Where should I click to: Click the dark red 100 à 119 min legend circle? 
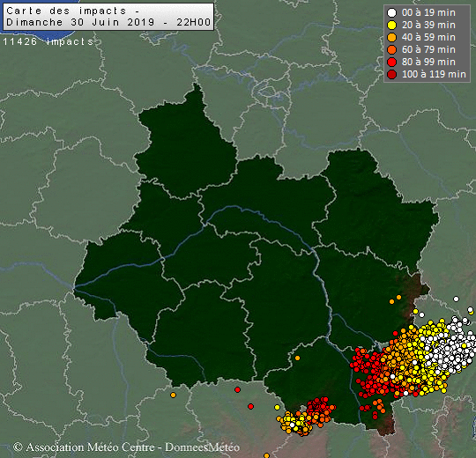[392, 74]
